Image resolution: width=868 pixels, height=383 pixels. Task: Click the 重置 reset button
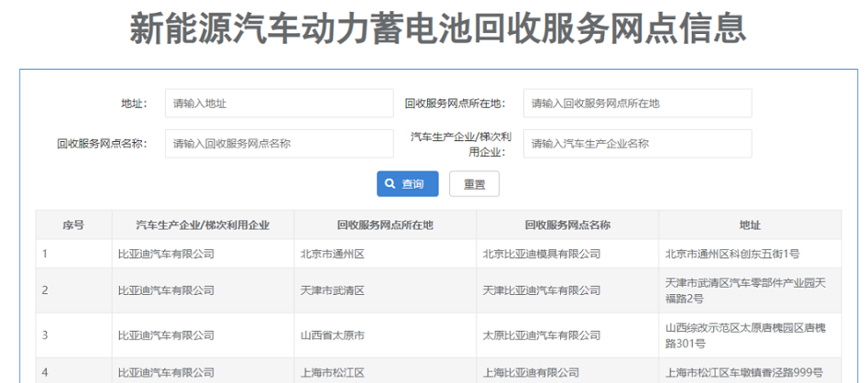click(x=475, y=184)
